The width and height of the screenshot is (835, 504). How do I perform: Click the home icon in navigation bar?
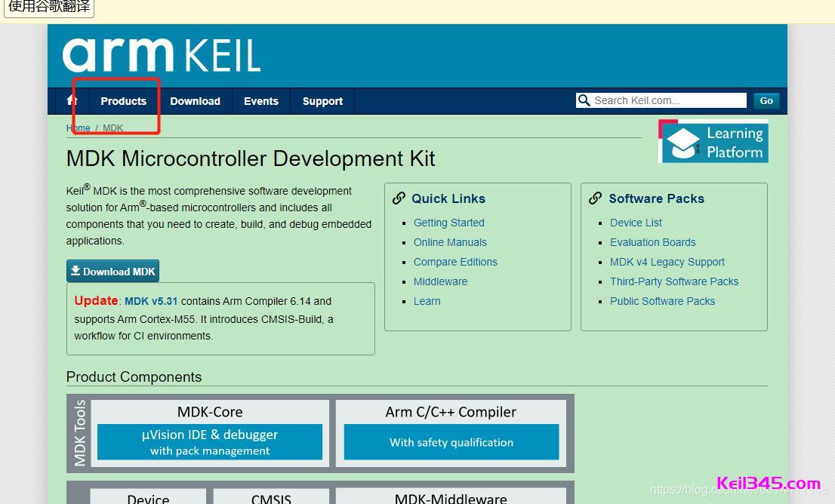coord(72,100)
